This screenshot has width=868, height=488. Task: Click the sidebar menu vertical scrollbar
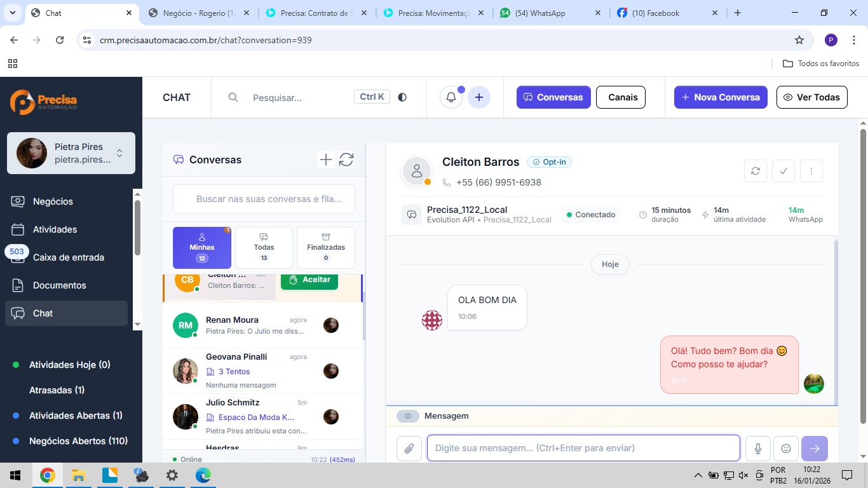coord(137,229)
